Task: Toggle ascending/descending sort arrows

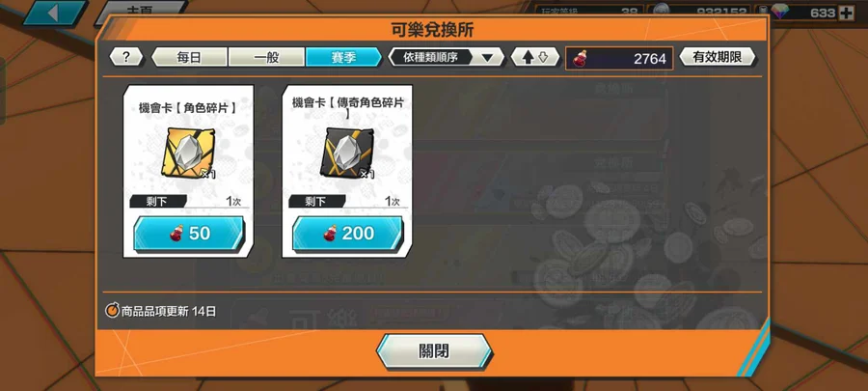Action: coord(534,57)
